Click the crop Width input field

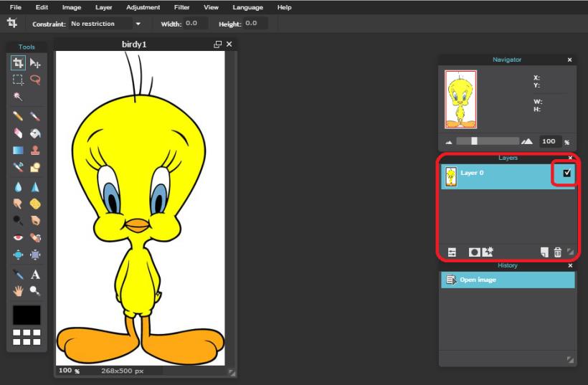196,24
